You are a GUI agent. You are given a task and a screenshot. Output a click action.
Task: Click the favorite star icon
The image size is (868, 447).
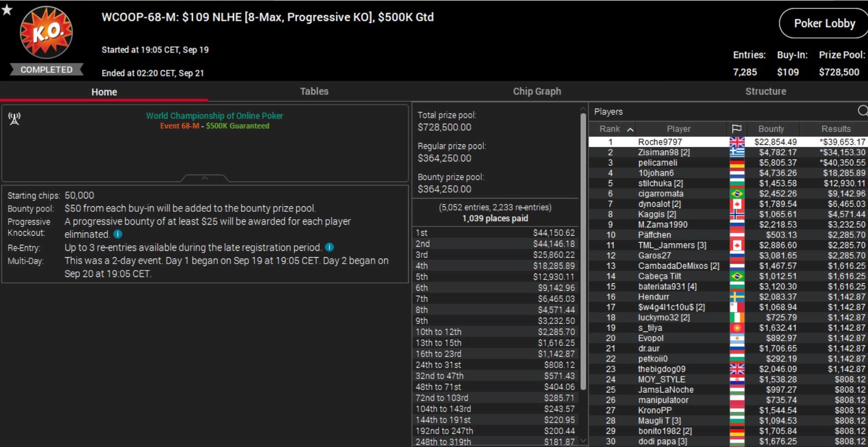tap(7, 10)
